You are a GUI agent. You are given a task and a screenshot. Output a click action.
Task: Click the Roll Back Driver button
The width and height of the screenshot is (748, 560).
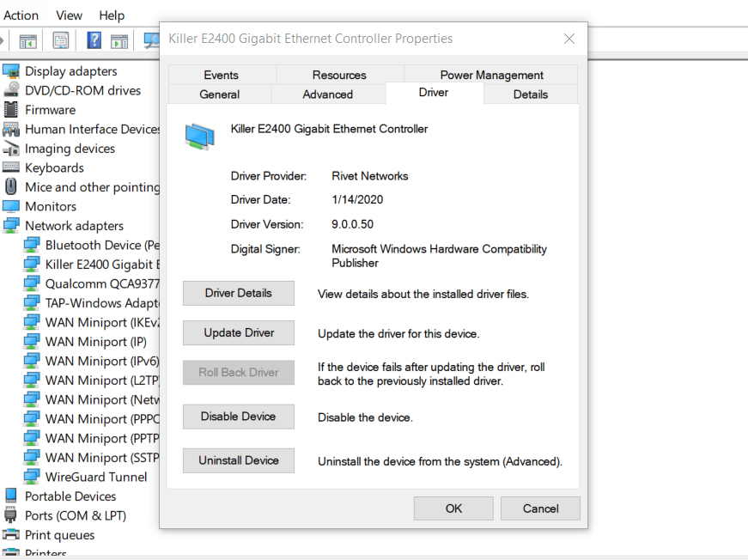coord(239,372)
